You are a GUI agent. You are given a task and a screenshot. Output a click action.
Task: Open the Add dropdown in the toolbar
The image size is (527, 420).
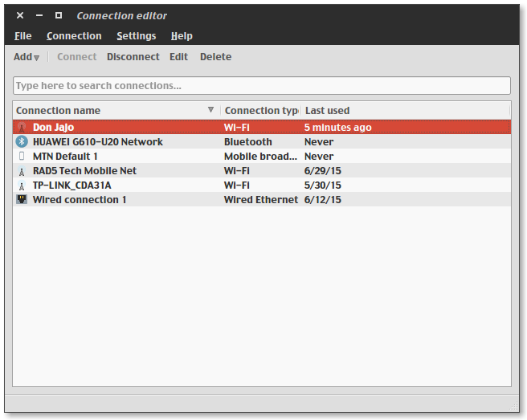tap(27, 57)
